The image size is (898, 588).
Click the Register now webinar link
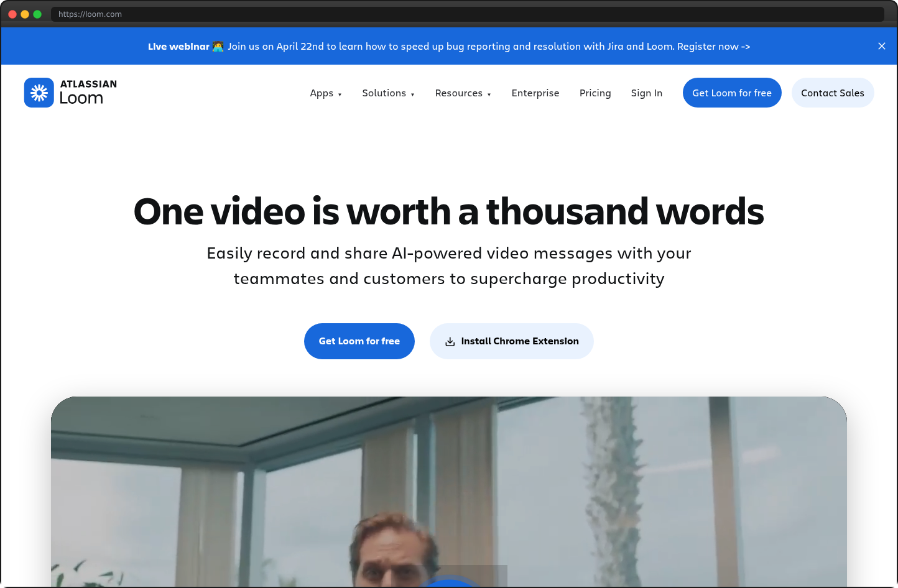[x=713, y=46]
